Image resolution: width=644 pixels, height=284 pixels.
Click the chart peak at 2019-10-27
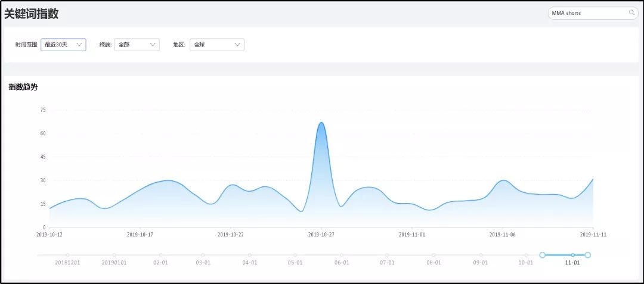point(321,123)
